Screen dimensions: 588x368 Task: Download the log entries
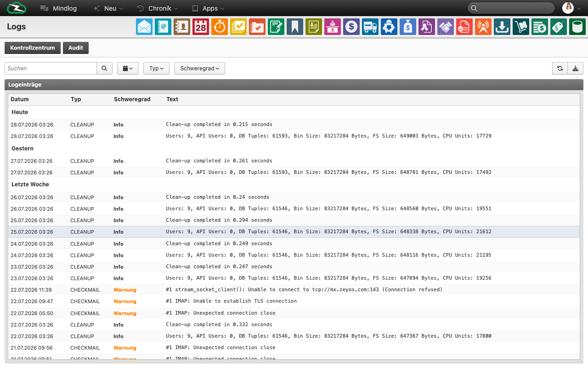tap(576, 68)
